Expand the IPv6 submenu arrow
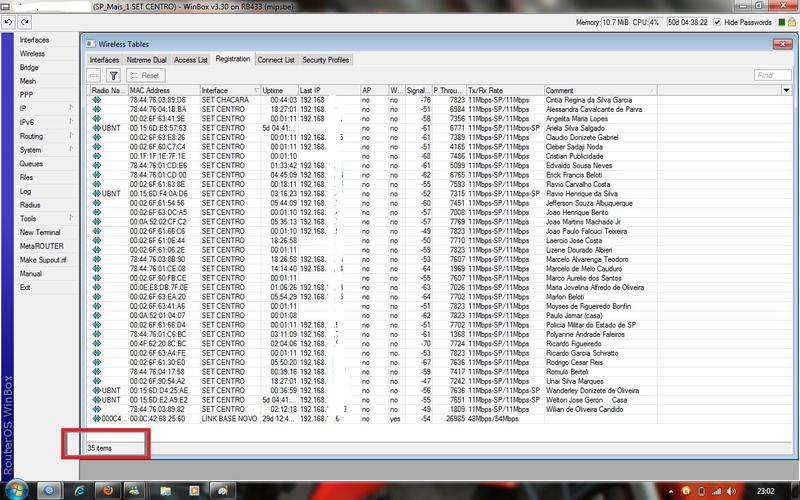 pos(71,121)
